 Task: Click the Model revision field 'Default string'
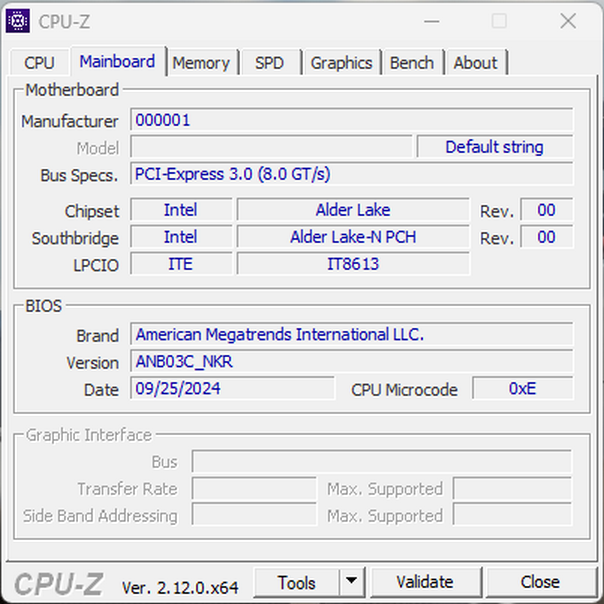[x=495, y=147]
